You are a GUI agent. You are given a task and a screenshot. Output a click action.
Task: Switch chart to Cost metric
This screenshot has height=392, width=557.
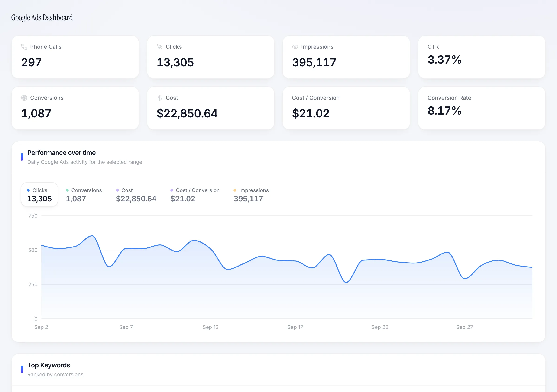pyautogui.click(x=136, y=194)
